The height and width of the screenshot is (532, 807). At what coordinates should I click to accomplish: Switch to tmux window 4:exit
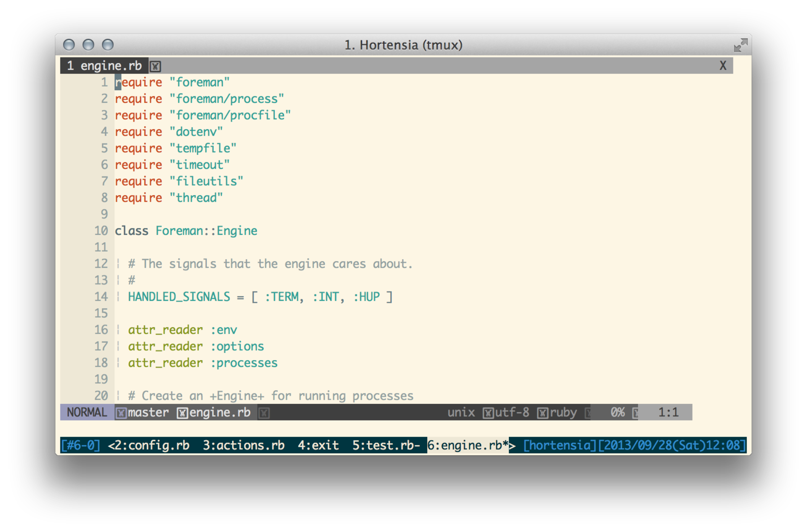(318, 445)
